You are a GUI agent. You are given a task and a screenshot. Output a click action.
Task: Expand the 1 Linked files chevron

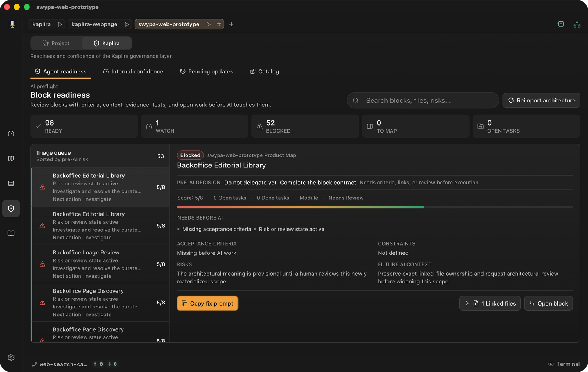[467, 303]
